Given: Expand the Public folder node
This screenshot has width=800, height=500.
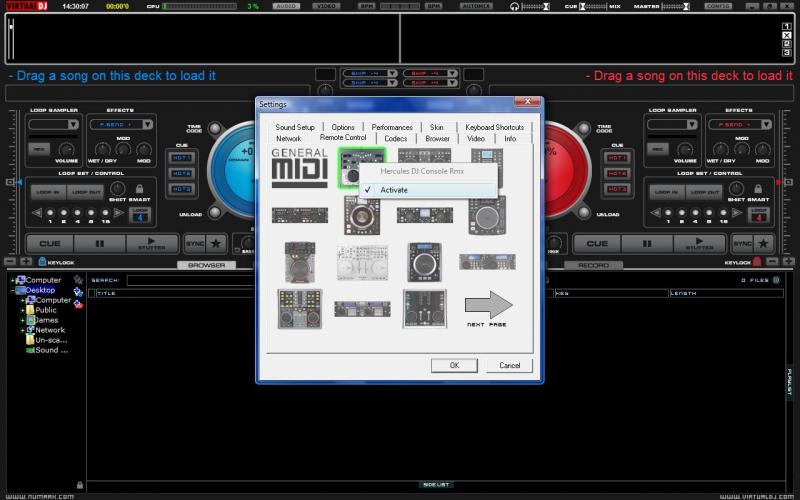Looking at the screenshot, I should point(22,310).
